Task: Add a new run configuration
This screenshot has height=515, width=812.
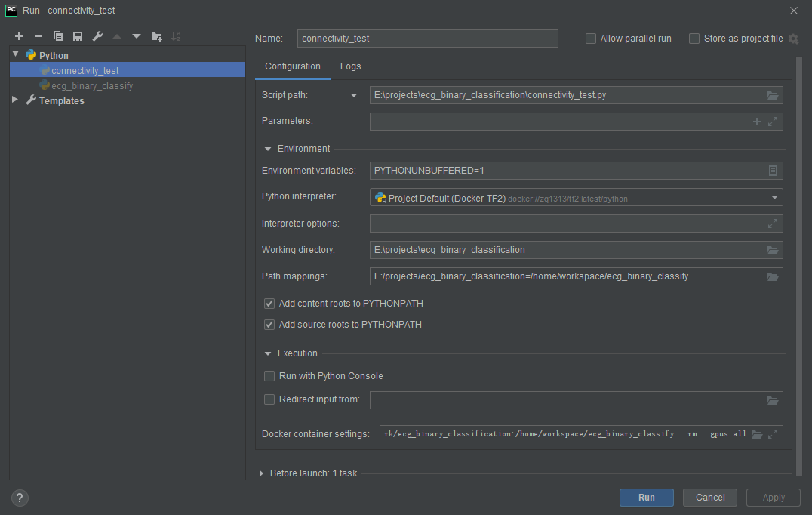Action: tap(18, 35)
